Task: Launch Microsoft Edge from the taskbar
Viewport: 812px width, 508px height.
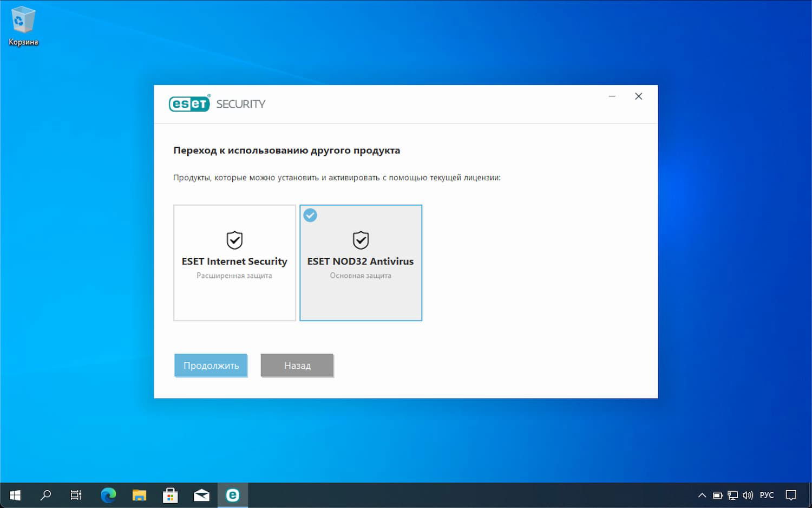Action: [x=108, y=494]
